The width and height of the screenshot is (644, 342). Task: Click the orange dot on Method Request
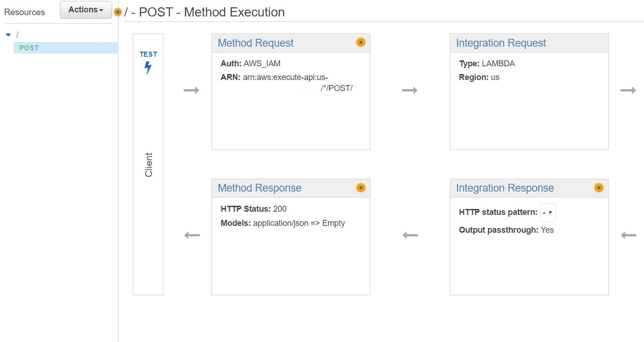[361, 43]
